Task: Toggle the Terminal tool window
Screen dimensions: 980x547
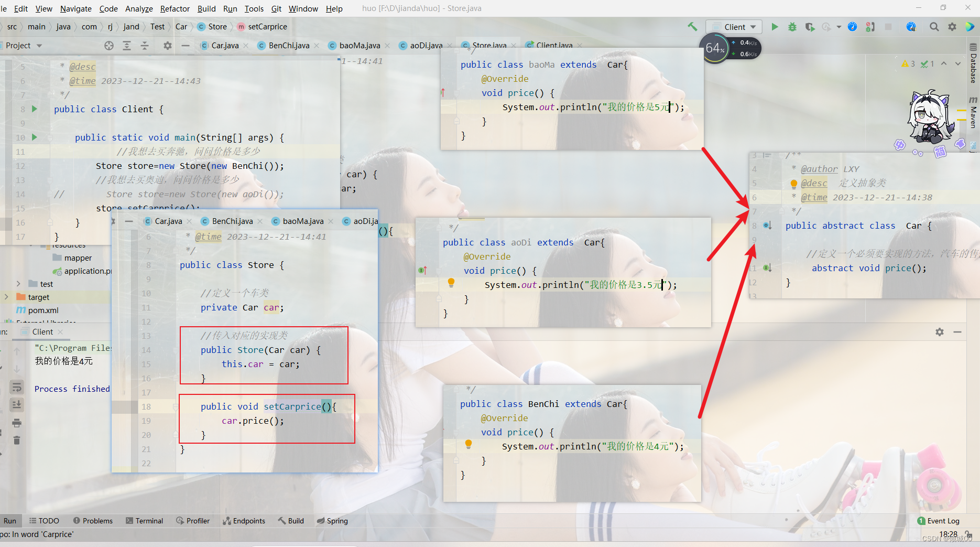Action: pyautogui.click(x=144, y=521)
